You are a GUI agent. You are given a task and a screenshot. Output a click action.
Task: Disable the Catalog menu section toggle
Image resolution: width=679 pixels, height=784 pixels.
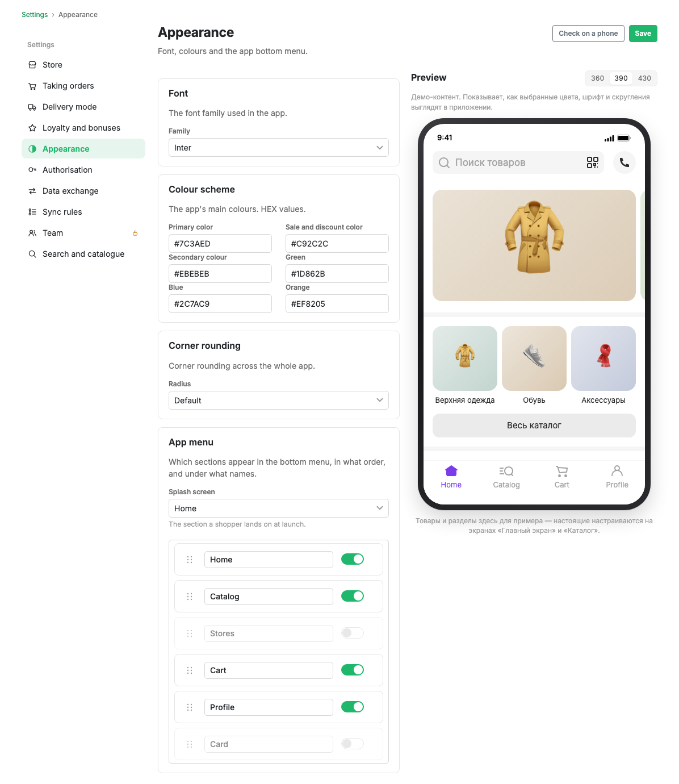353,596
